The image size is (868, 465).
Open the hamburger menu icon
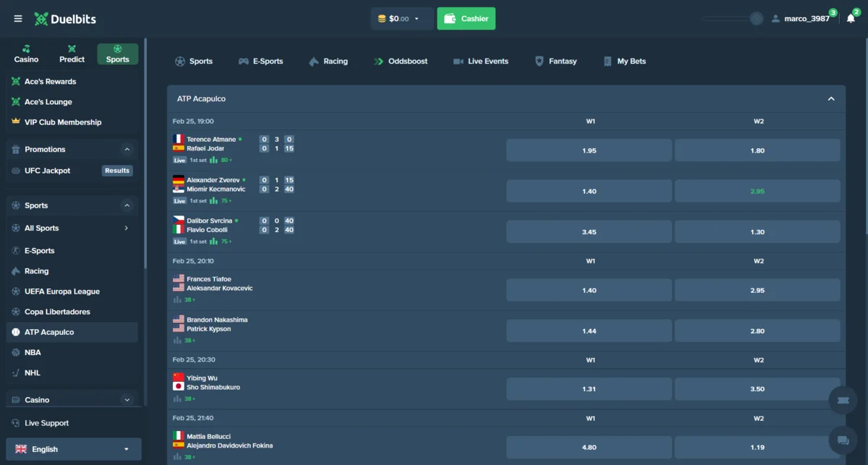pyautogui.click(x=18, y=19)
